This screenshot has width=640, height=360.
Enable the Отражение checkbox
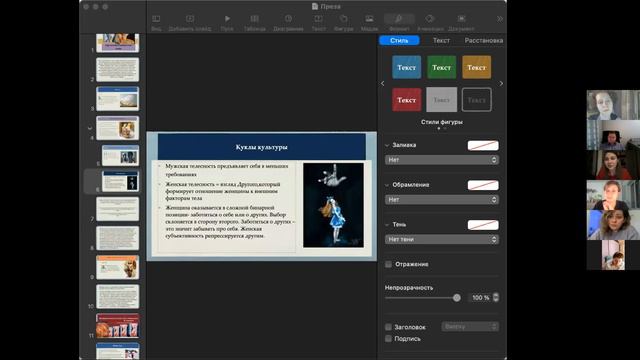point(388,264)
